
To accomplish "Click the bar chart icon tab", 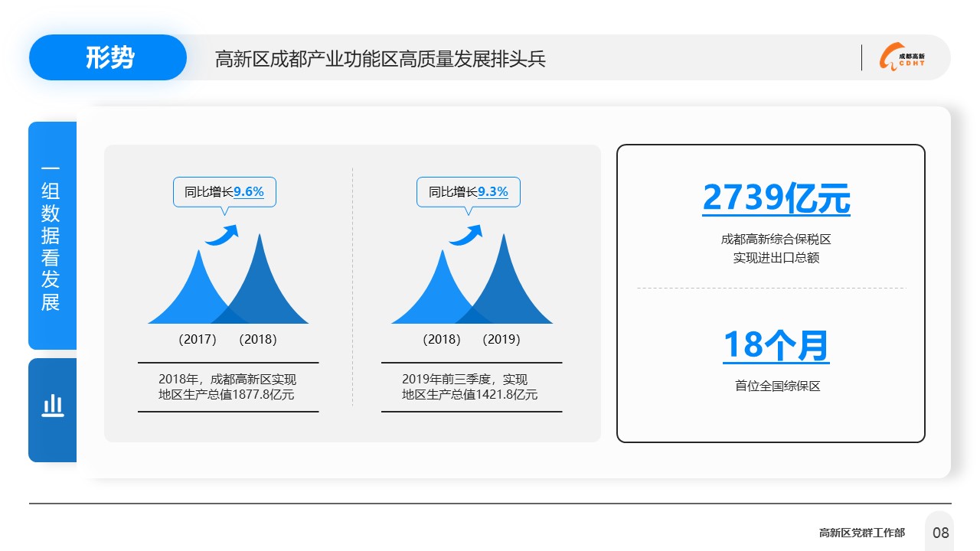I will (x=52, y=410).
